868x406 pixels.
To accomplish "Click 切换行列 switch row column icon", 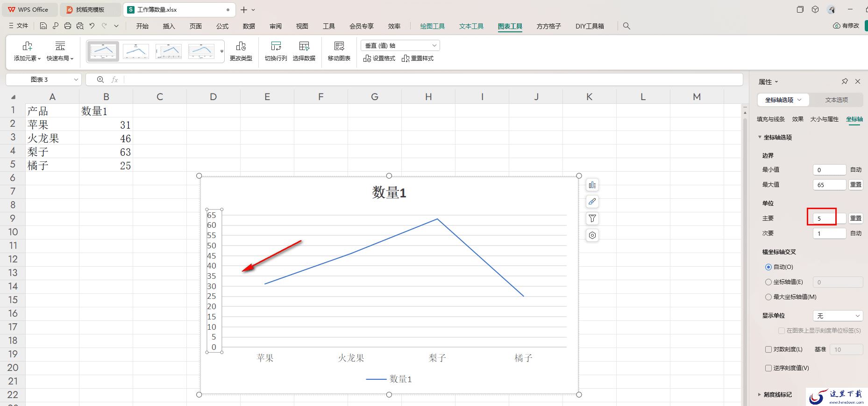I will click(x=276, y=46).
